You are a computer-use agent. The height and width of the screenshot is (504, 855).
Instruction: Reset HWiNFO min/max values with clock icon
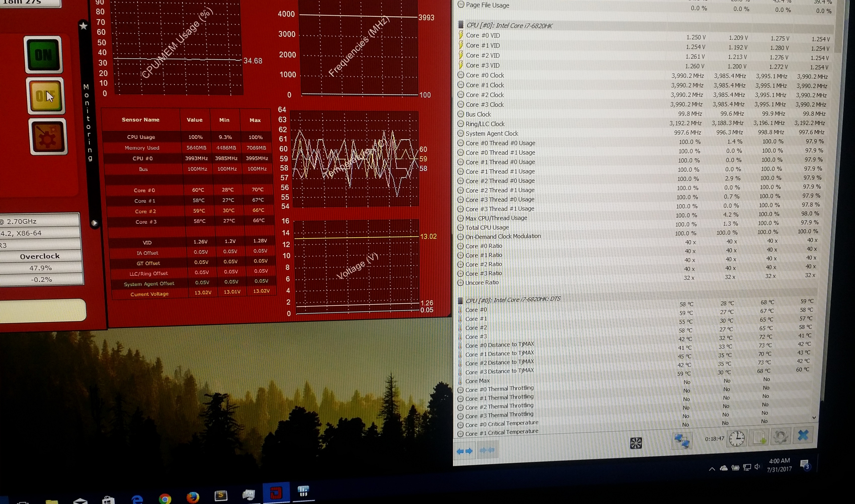coord(736,439)
